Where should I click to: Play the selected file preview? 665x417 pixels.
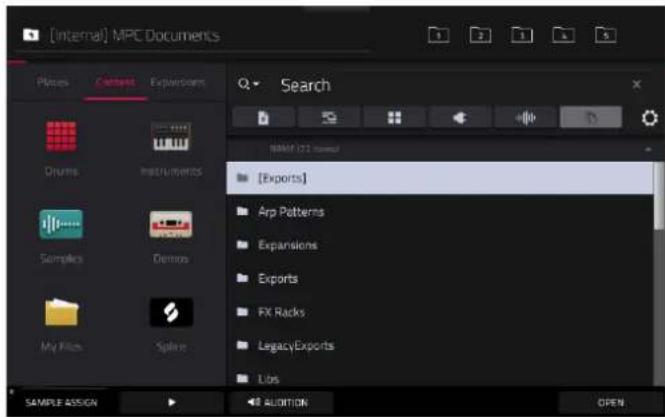(x=171, y=402)
